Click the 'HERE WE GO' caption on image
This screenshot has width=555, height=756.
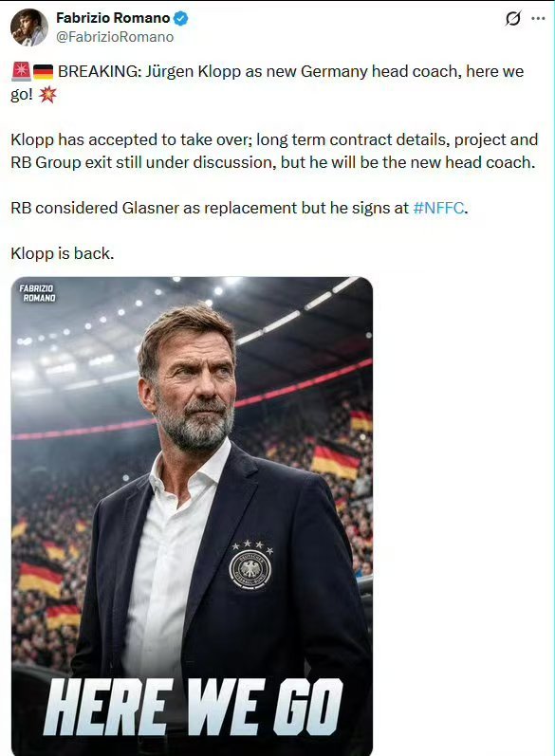coord(193,707)
